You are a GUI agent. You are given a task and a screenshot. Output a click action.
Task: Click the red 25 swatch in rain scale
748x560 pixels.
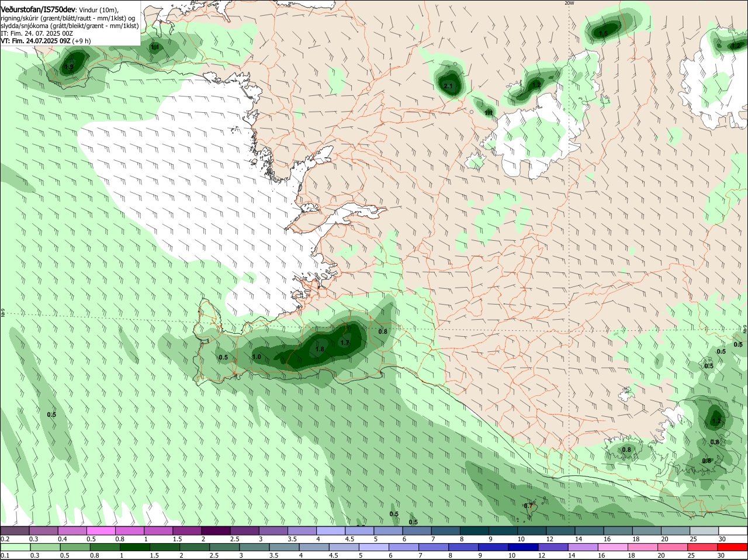coord(703,547)
